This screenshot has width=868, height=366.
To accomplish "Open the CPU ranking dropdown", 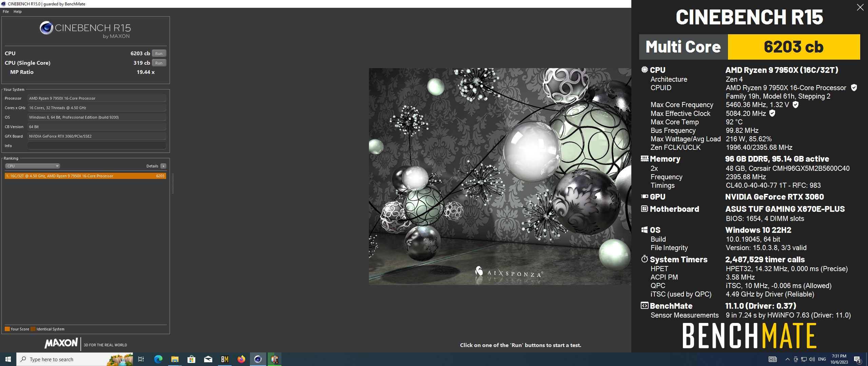I will [33, 166].
